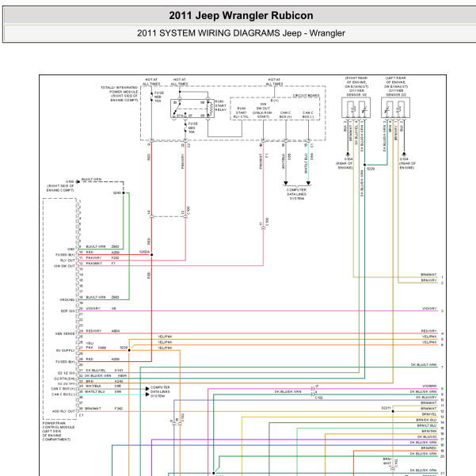Click 'WHT/BLK D65' wire label at pin 34

103,386
